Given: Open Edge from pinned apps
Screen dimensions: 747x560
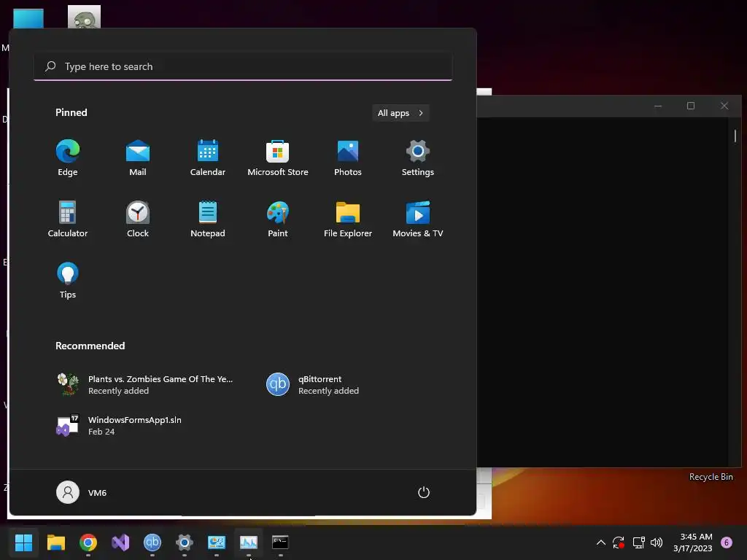Looking at the screenshot, I should (68, 158).
